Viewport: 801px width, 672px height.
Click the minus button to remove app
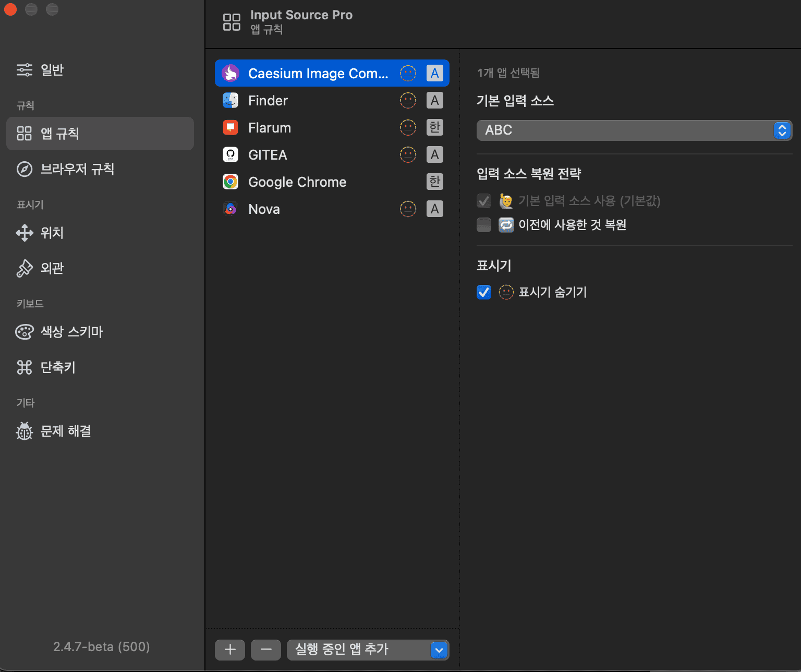point(266,650)
